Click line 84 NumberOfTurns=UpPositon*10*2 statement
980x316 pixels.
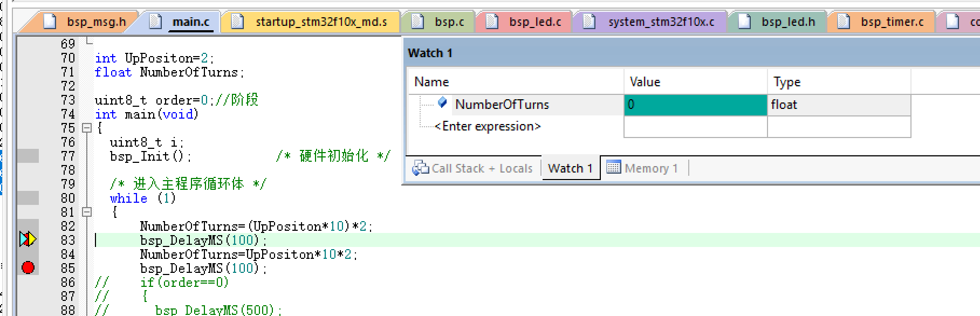click(x=249, y=255)
